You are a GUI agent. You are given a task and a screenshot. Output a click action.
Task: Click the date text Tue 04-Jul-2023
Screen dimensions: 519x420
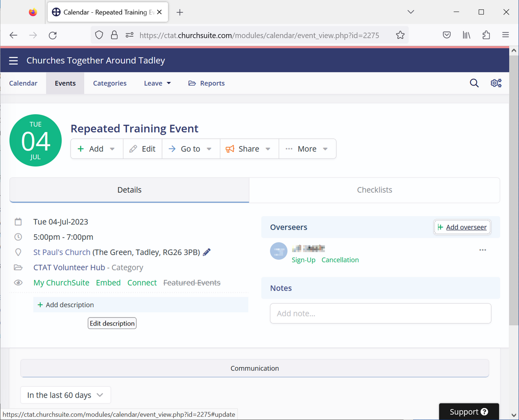(x=61, y=222)
